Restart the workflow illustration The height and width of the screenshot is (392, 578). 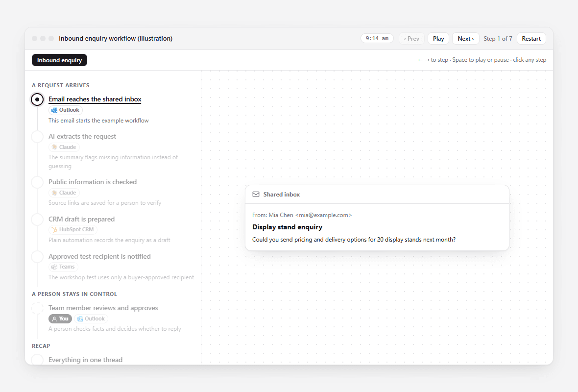coord(531,39)
